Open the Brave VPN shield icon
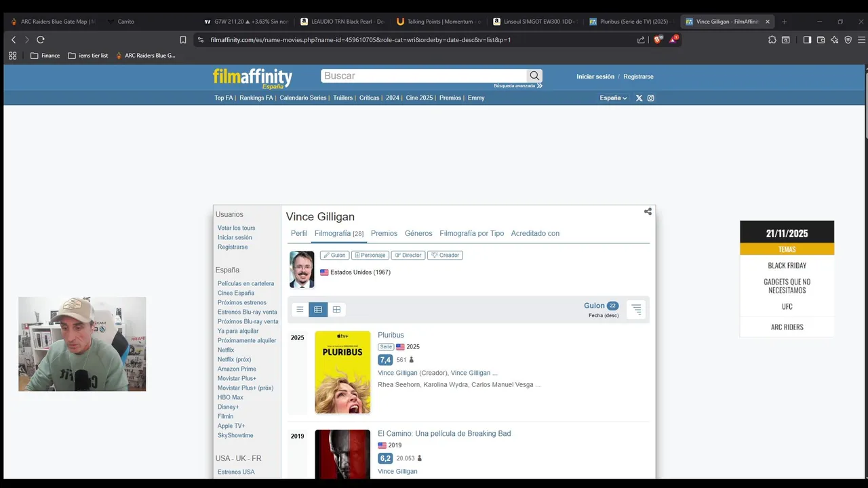 [x=848, y=40]
